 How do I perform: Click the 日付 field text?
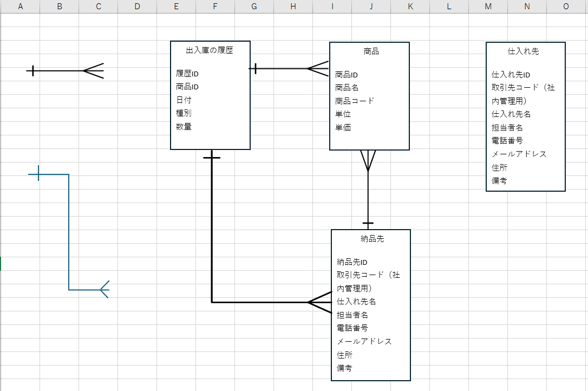tap(184, 100)
